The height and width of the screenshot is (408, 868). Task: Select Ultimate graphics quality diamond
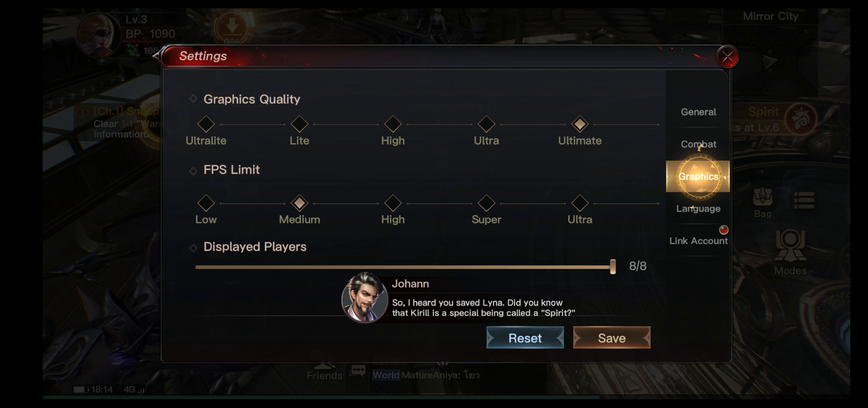point(580,124)
